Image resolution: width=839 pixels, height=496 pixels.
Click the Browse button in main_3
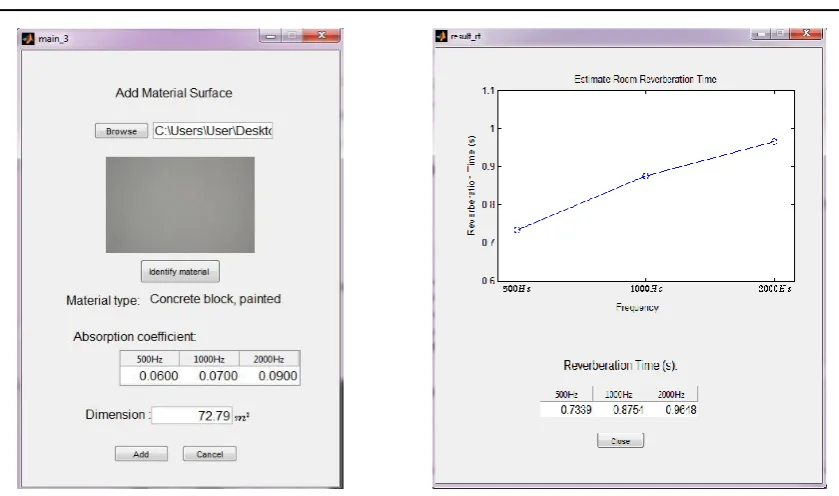coord(121,131)
